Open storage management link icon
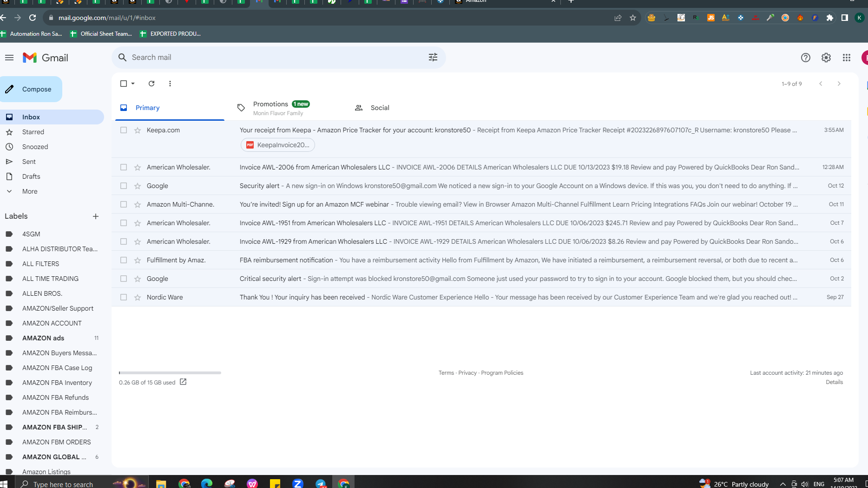The image size is (868, 488). [x=183, y=382]
